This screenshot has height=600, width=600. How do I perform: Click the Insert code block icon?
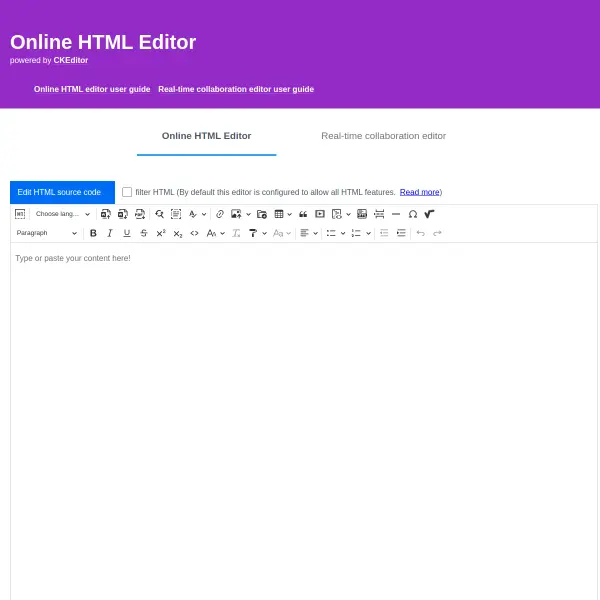(337, 214)
